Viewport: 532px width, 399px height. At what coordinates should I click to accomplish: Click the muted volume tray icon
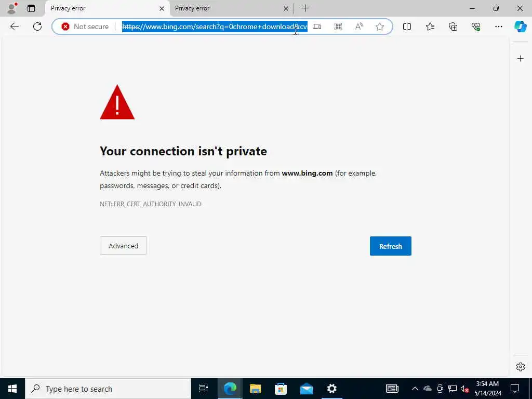tap(464, 389)
